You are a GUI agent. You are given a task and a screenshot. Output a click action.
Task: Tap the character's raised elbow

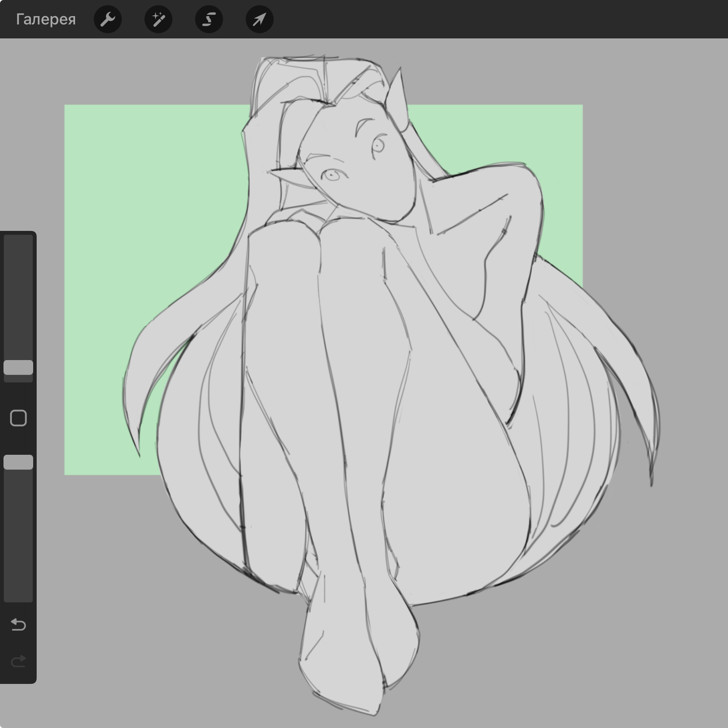pyautogui.click(x=524, y=179)
